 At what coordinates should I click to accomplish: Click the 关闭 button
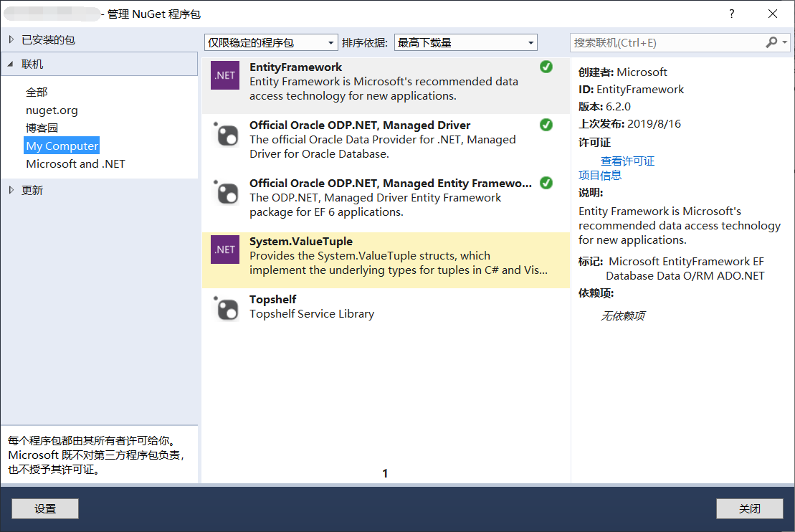pyautogui.click(x=749, y=508)
